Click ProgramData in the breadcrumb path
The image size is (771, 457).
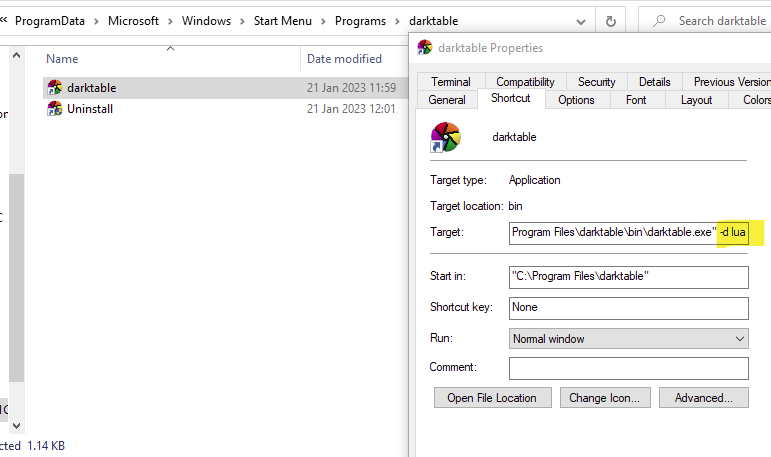(50, 21)
